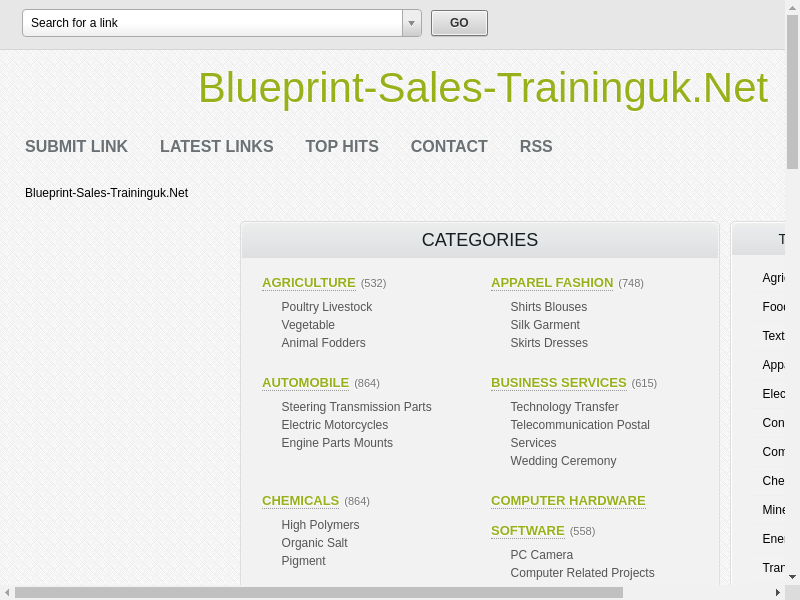Image resolution: width=800 pixels, height=600 pixels.
Task: Browse the Automobile category
Action: pyautogui.click(x=305, y=383)
